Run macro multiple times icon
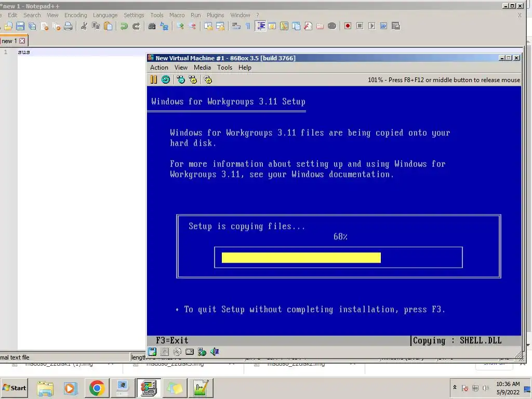This screenshot has width=532, height=399. pos(384,26)
